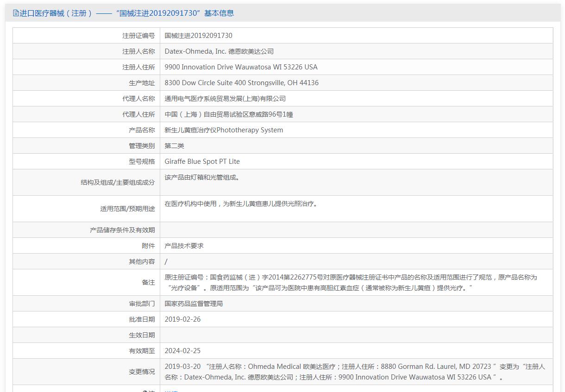The width and height of the screenshot is (565, 392).
Task: Select the 注册人住所 label cell
Action: click(86, 67)
